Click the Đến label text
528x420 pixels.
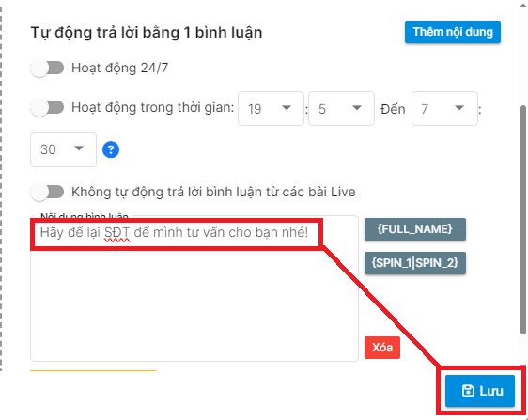[393, 109]
